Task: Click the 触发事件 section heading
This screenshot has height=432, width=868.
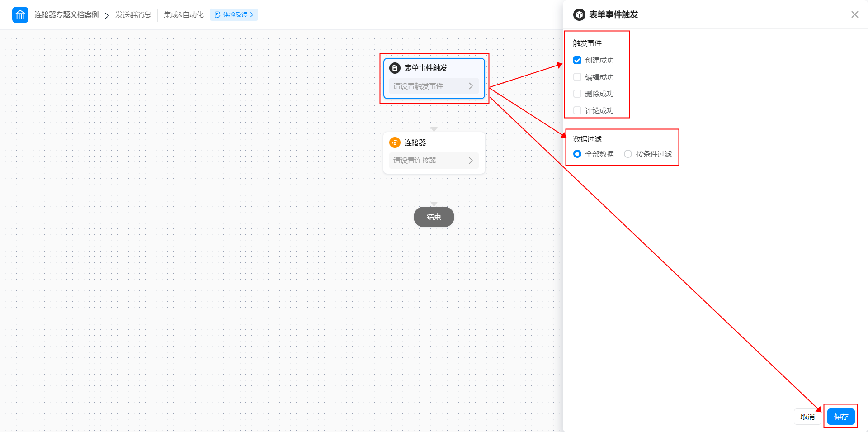Action: (x=587, y=43)
